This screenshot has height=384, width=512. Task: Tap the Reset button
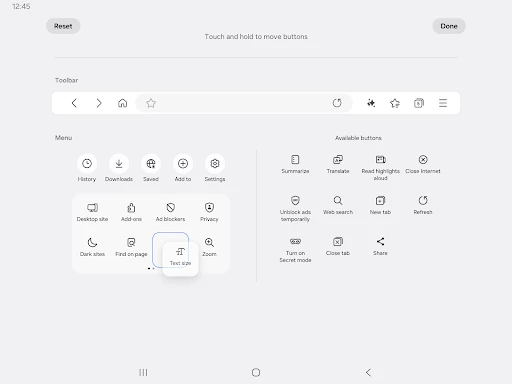[63, 26]
